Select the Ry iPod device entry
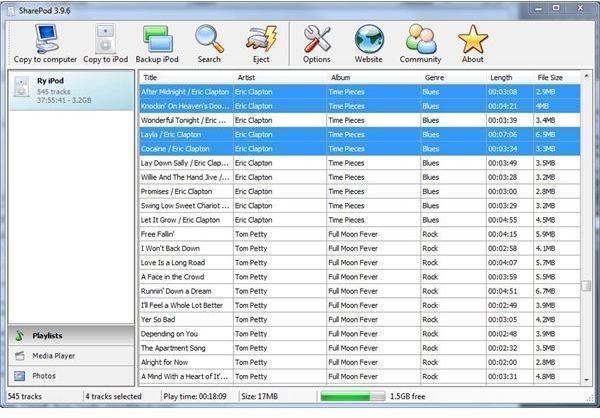Image resolution: width=600 pixels, height=418 pixels. [x=72, y=90]
